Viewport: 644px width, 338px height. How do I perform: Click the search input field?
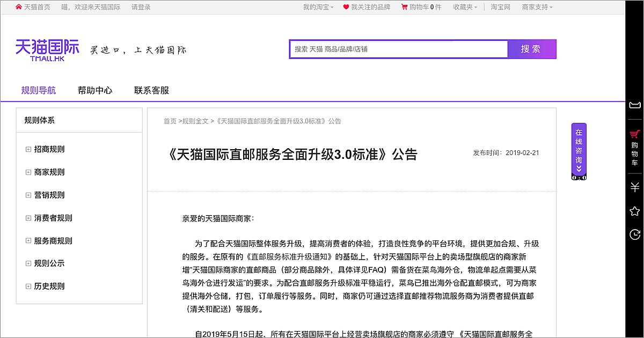pos(398,49)
